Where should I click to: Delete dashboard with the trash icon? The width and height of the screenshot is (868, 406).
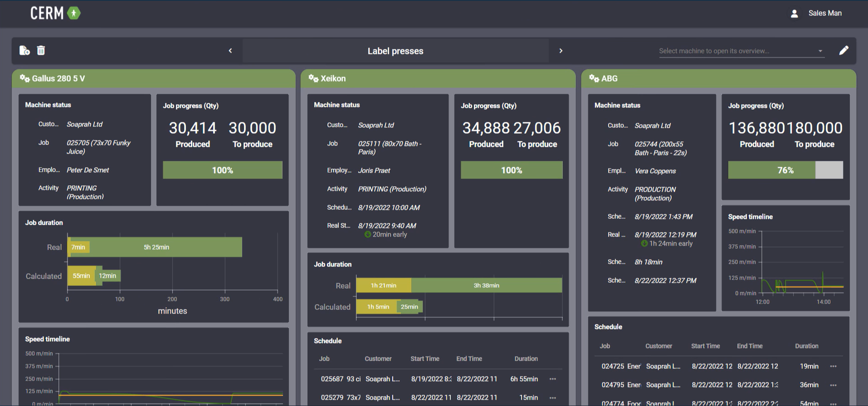41,50
